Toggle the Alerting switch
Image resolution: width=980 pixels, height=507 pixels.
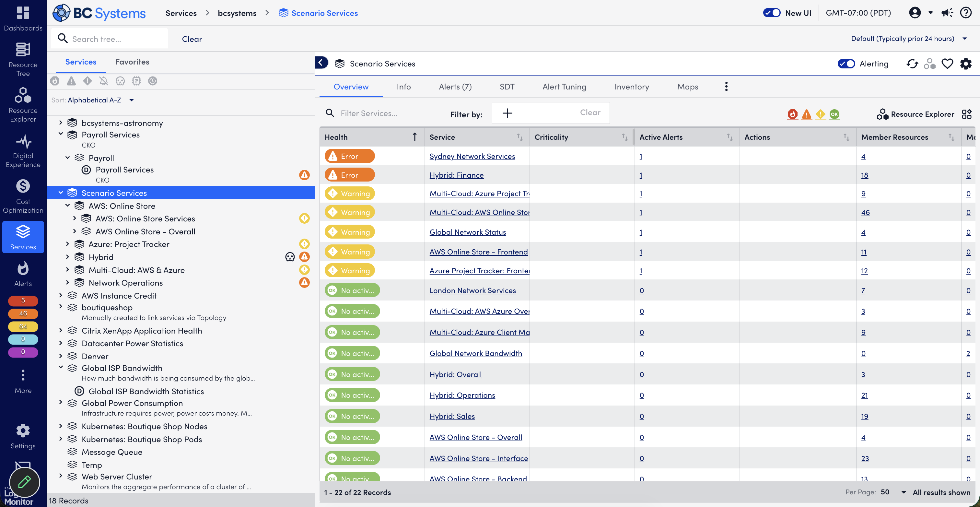click(846, 64)
